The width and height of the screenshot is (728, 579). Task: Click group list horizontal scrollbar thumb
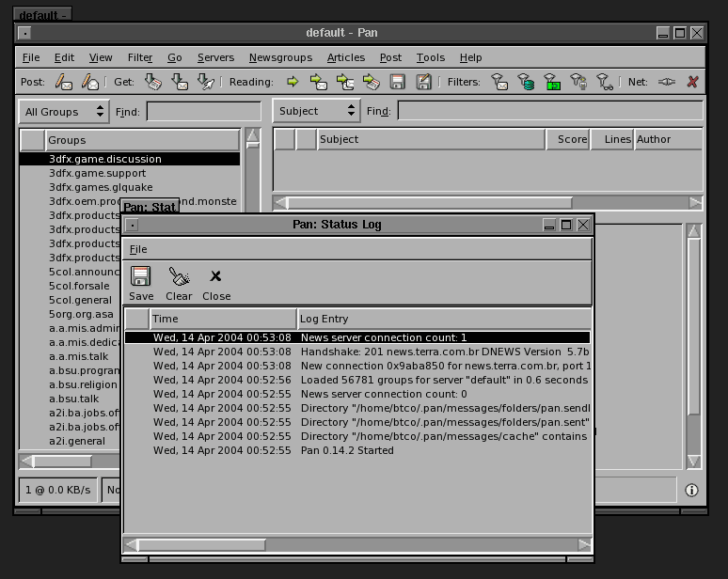62,462
